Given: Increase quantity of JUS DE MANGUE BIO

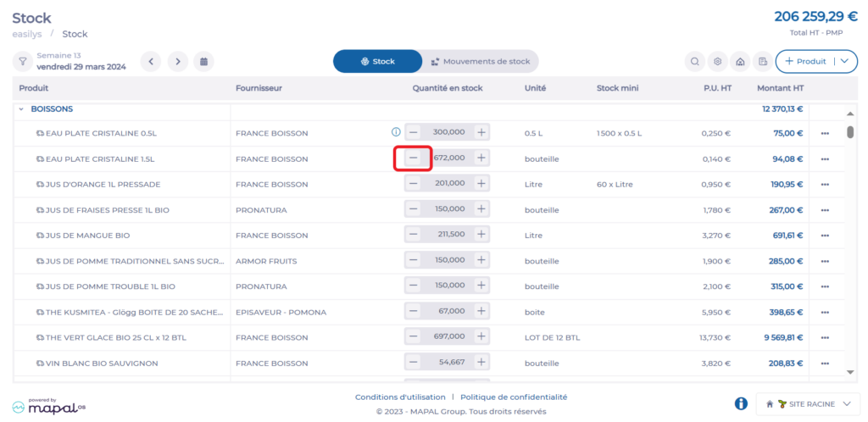Looking at the screenshot, I should point(481,235).
